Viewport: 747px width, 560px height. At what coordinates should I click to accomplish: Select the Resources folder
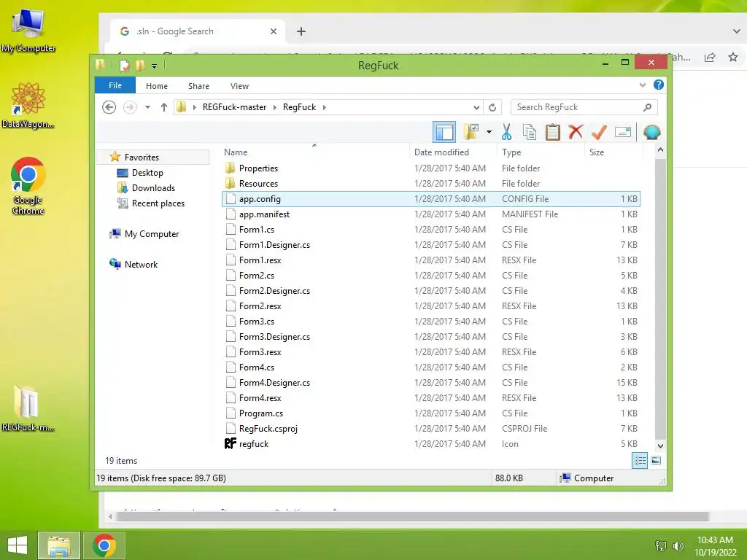[x=431, y=183]
